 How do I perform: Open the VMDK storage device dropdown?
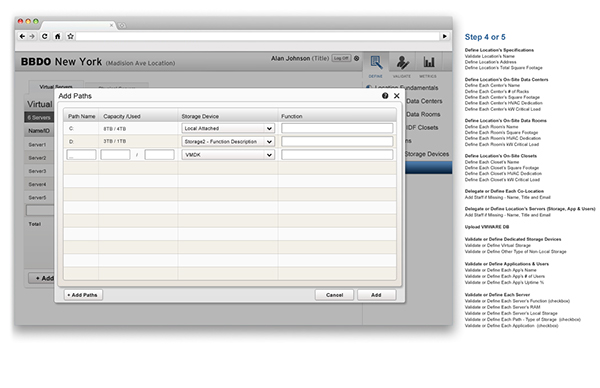click(x=228, y=155)
